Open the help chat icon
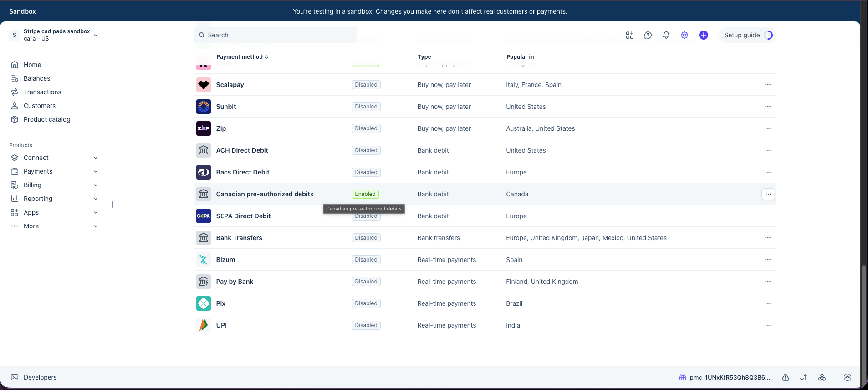The width and height of the screenshot is (868, 390). 648,35
